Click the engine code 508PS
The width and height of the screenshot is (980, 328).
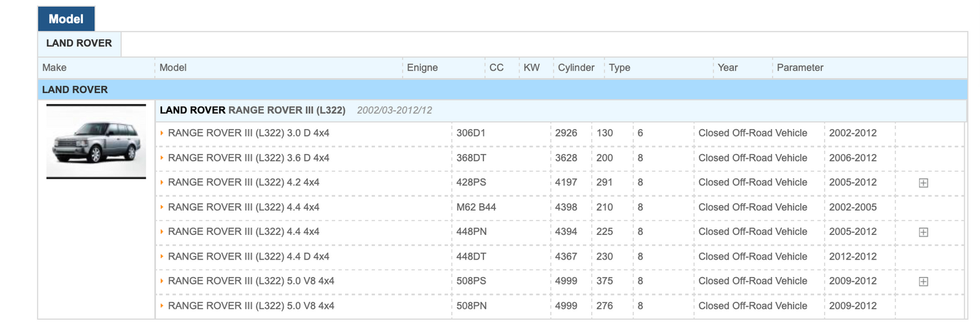coord(471,281)
